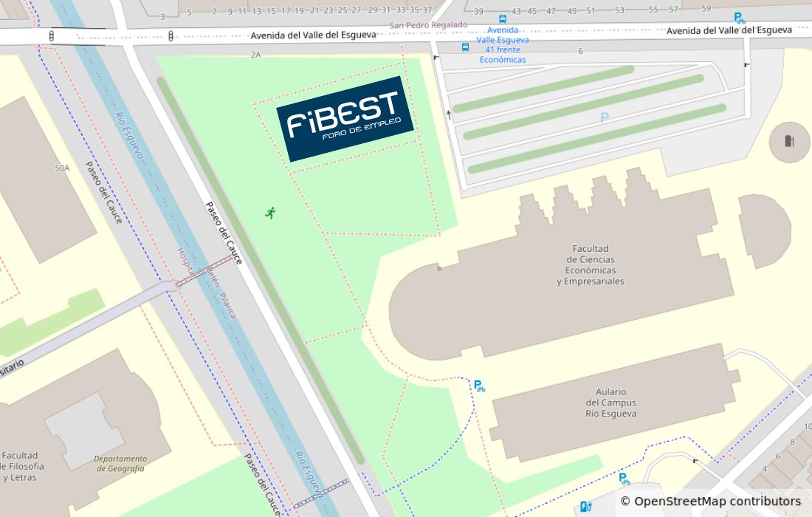The height and width of the screenshot is (517, 812).
Task: Click the semicircular building east of the Economics faculty
Action: tap(764, 231)
